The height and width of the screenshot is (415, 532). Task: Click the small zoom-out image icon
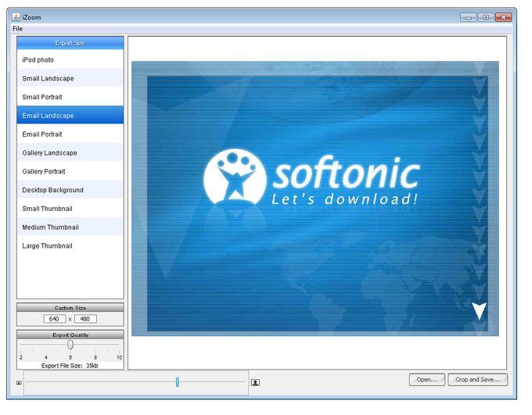[19, 383]
